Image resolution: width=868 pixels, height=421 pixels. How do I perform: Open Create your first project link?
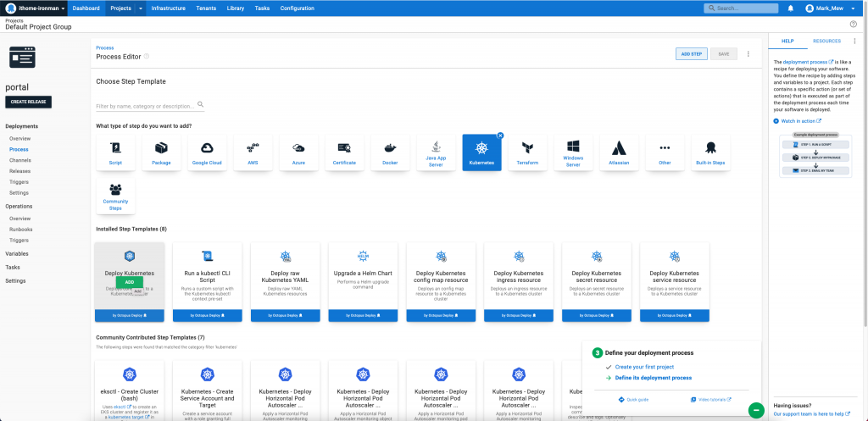coord(644,367)
